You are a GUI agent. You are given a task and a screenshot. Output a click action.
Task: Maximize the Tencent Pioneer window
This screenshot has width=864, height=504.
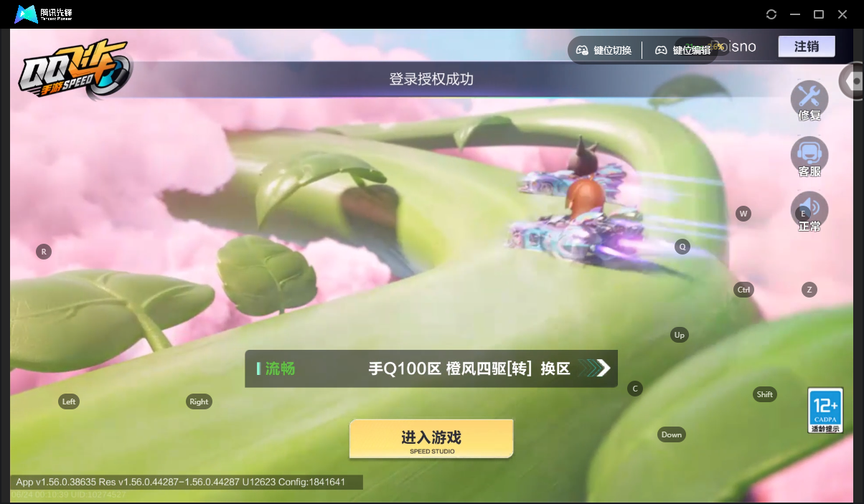point(818,14)
